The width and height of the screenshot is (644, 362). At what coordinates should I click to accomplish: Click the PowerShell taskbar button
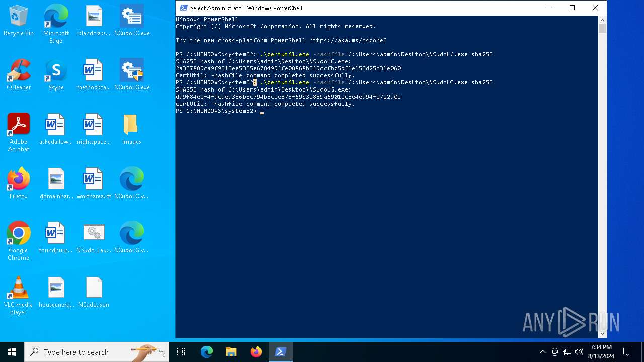[x=281, y=352]
